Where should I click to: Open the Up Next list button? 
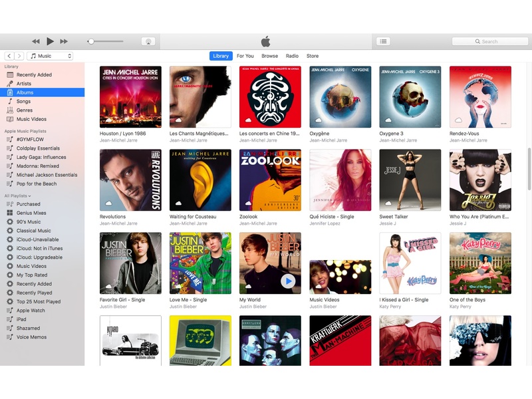tap(384, 41)
